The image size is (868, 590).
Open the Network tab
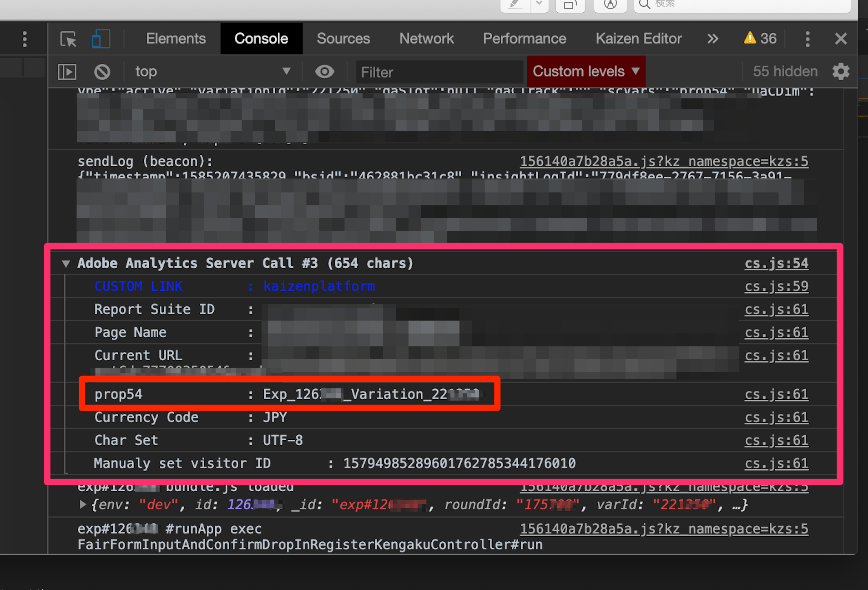(x=426, y=39)
